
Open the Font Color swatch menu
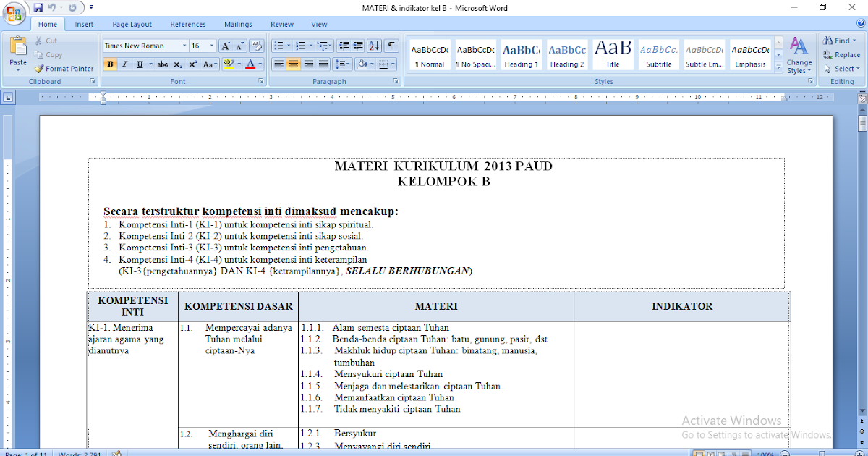tap(258, 64)
